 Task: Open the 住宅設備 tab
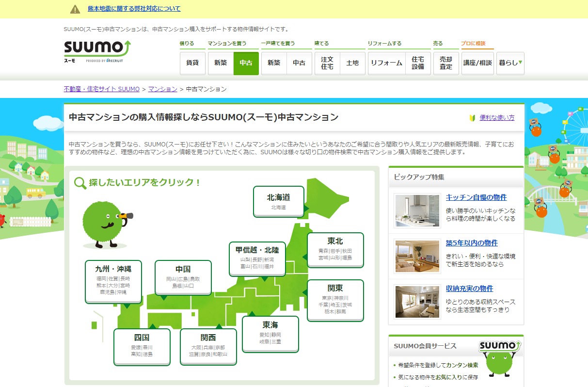pos(418,64)
